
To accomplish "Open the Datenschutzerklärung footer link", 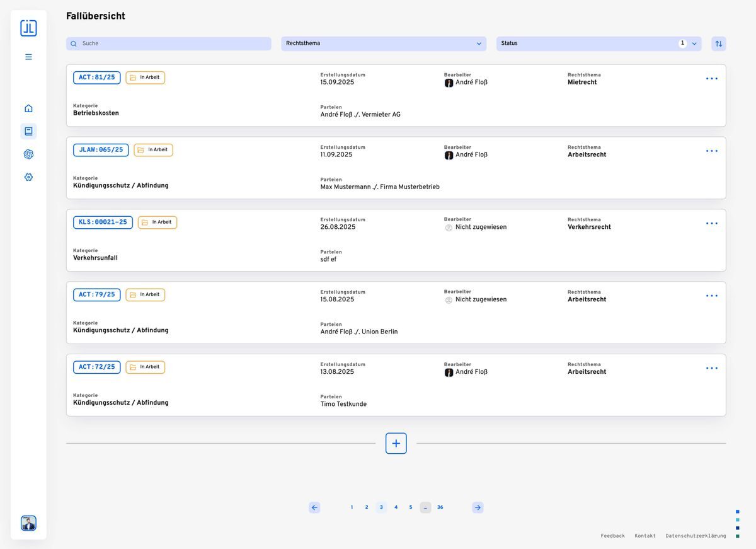I will coord(696,536).
